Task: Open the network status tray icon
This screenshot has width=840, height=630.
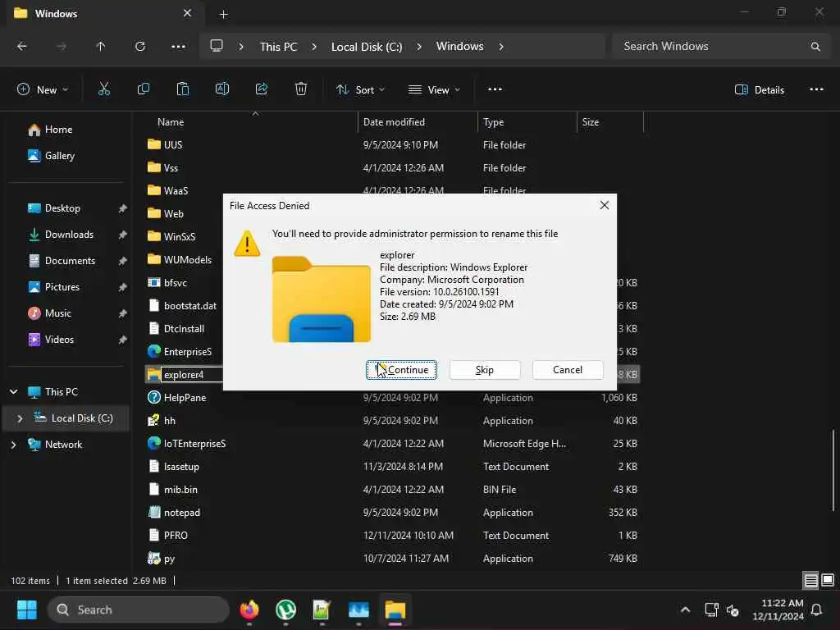Action: (x=711, y=609)
